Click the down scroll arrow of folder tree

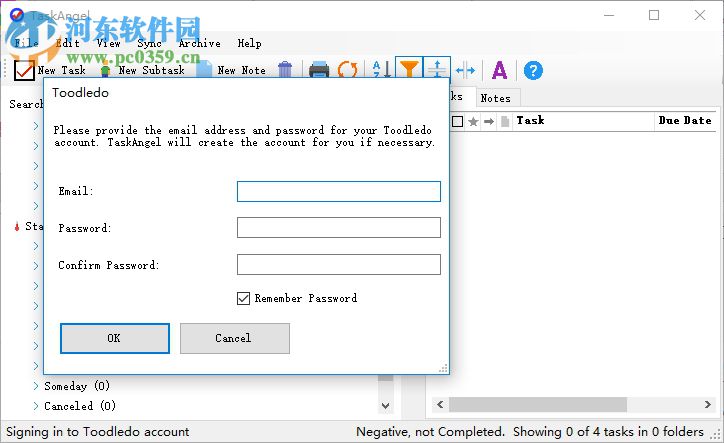pos(386,406)
